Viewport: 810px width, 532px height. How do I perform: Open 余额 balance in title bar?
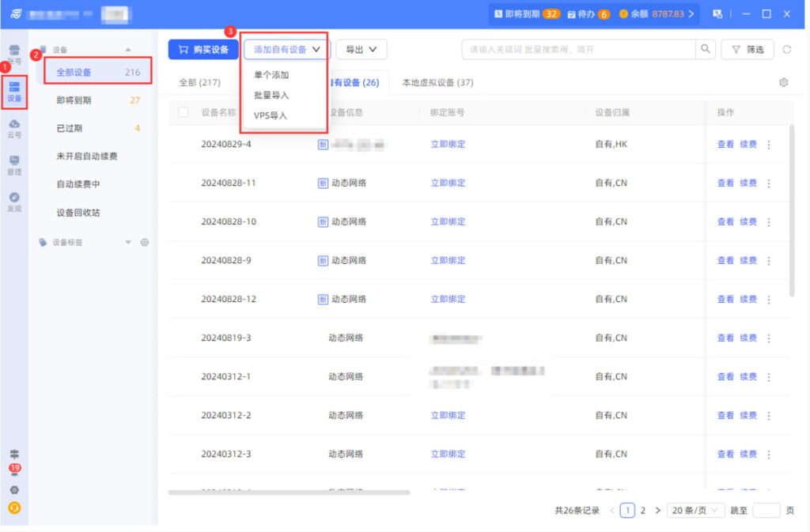coord(656,14)
